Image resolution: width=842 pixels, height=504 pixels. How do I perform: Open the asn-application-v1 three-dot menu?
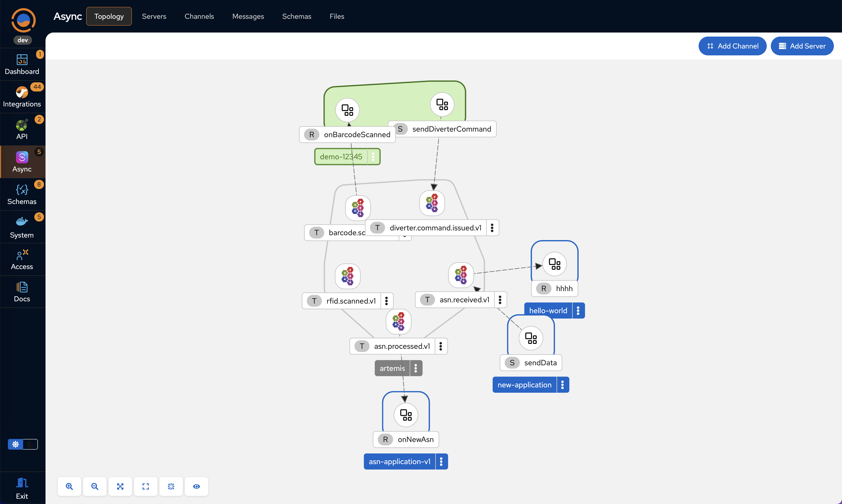click(x=441, y=461)
